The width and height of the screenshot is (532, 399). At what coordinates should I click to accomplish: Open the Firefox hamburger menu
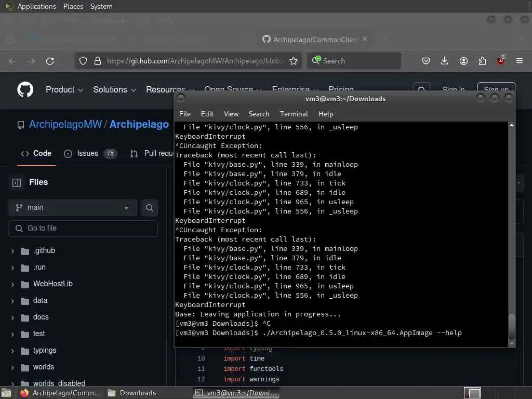[x=520, y=61]
